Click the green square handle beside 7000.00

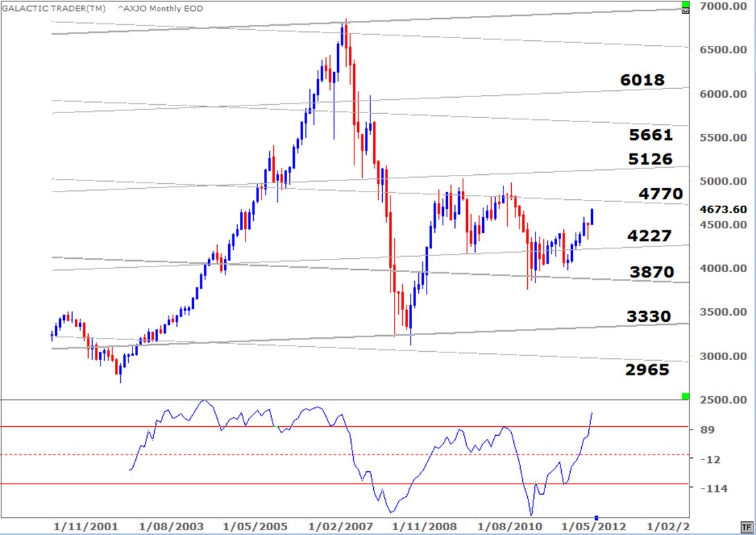point(685,5)
